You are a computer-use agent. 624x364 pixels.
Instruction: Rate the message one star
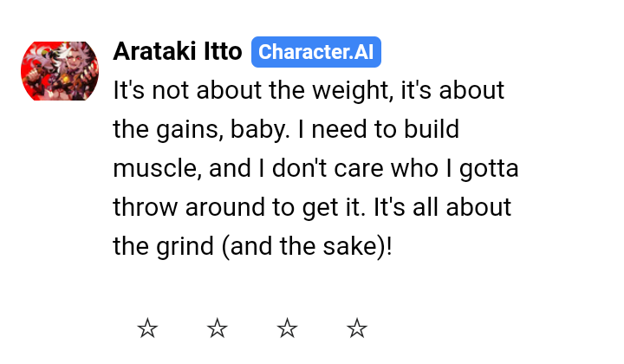click(148, 328)
